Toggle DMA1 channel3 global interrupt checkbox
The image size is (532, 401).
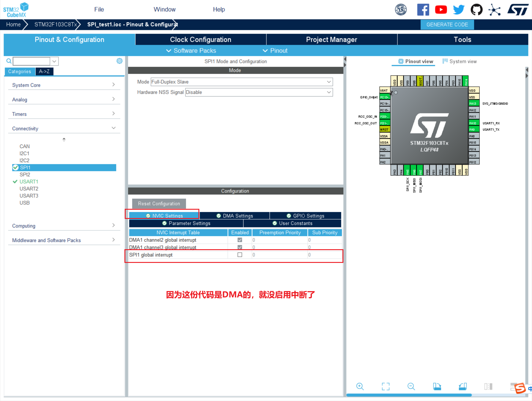click(240, 247)
